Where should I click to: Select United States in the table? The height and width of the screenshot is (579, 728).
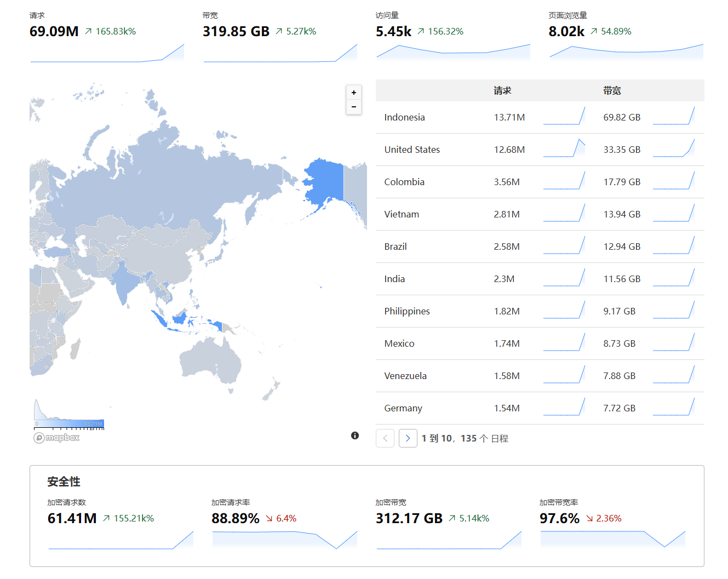pos(412,150)
